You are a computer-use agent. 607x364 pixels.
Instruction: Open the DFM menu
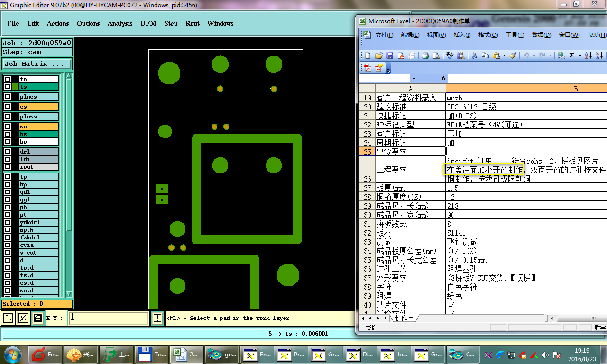point(148,23)
